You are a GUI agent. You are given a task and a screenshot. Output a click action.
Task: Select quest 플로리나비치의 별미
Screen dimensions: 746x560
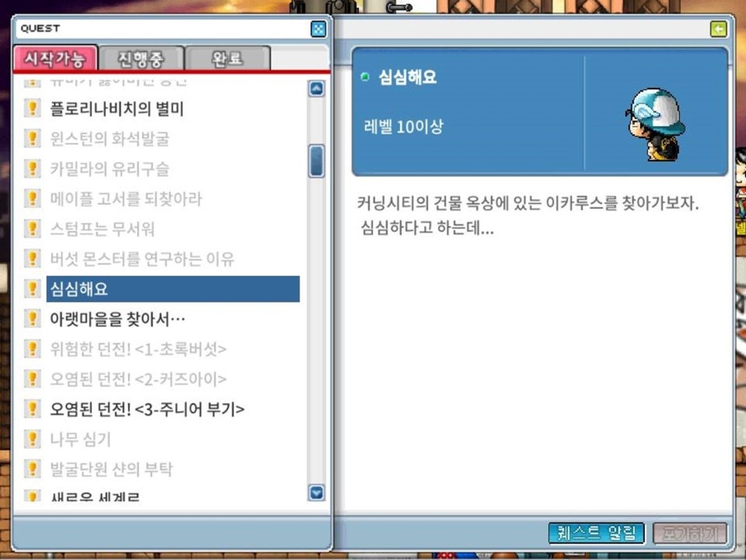pyautogui.click(x=117, y=108)
